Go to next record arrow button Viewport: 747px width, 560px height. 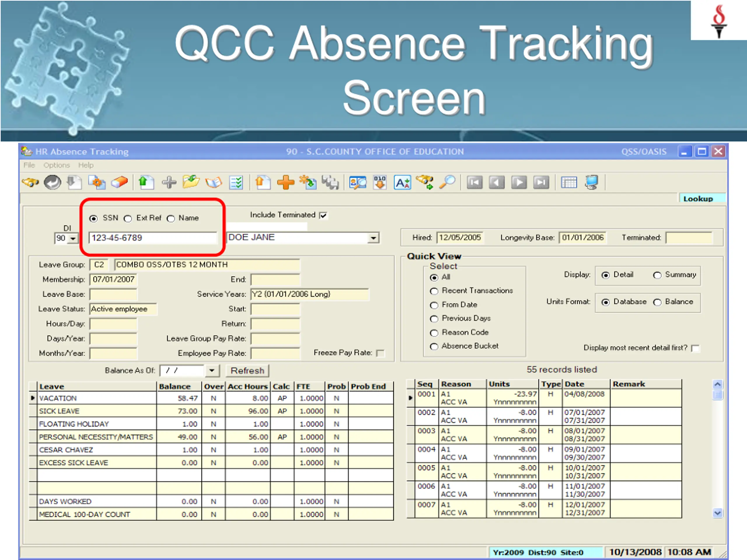(519, 183)
